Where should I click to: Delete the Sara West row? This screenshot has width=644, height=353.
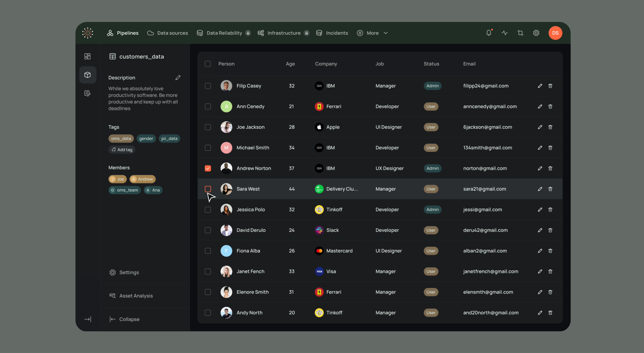(550, 189)
